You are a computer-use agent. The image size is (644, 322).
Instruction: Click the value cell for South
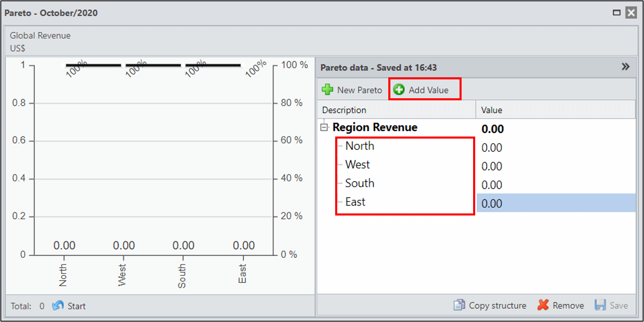coord(556,185)
